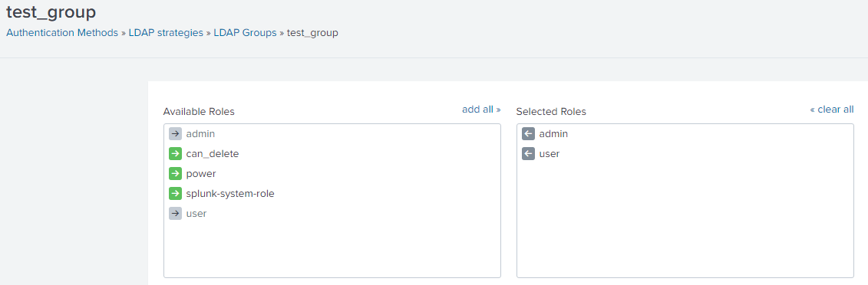Remove admin from Selected Roles via left arrow
This screenshot has width=868, height=285.
click(528, 133)
